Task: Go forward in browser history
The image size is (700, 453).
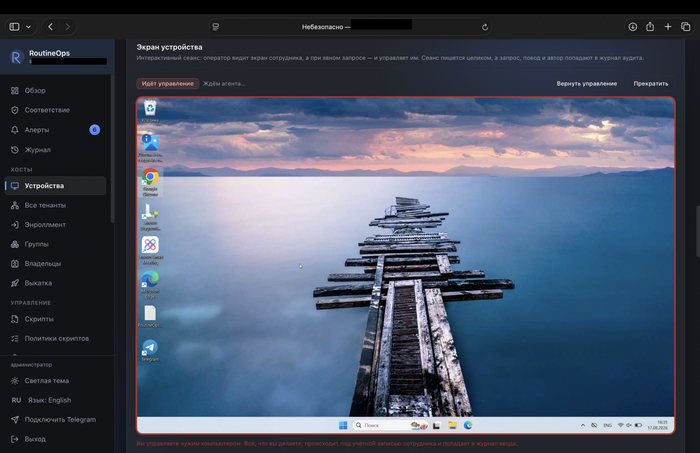Action: click(x=67, y=27)
